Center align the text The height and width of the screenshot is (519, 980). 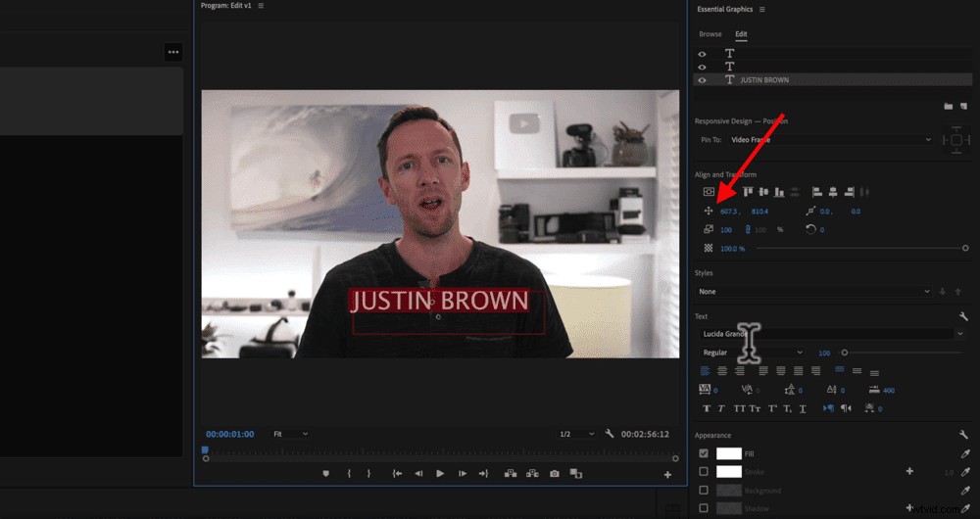tap(722, 371)
